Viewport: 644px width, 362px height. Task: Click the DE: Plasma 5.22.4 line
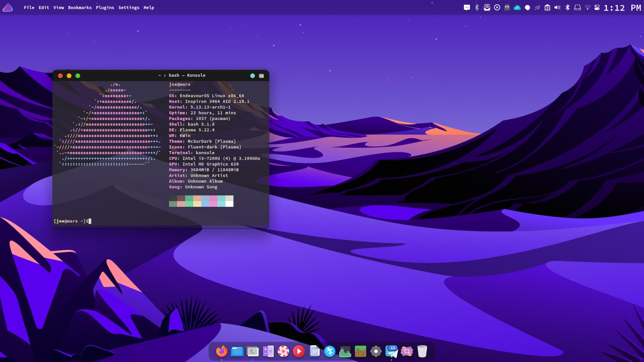point(192,130)
